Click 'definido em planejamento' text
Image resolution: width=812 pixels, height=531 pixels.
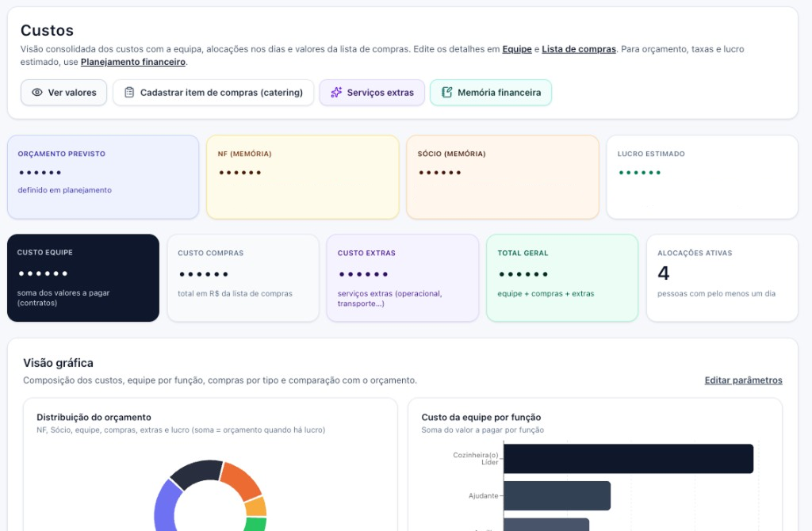[x=65, y=190]
